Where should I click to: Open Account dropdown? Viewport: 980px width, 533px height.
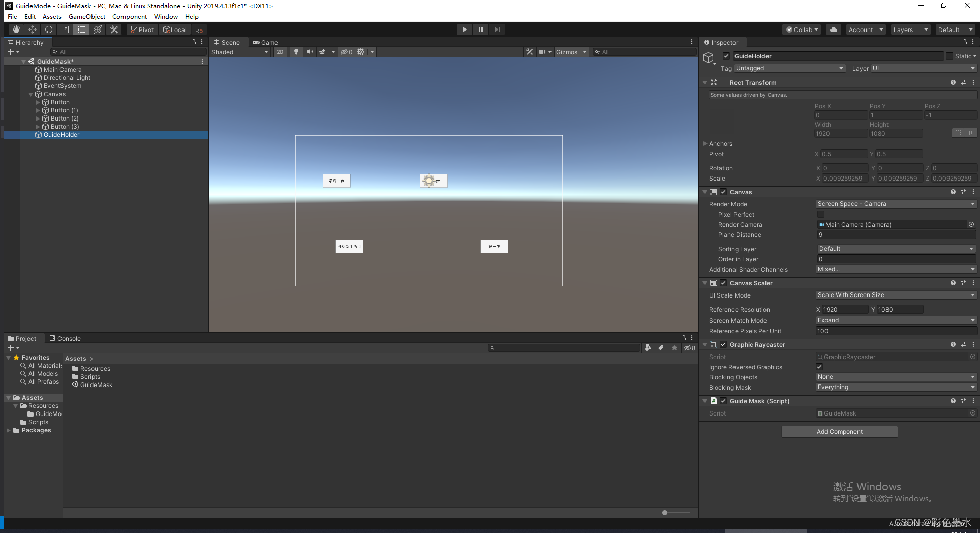point(866,29)
